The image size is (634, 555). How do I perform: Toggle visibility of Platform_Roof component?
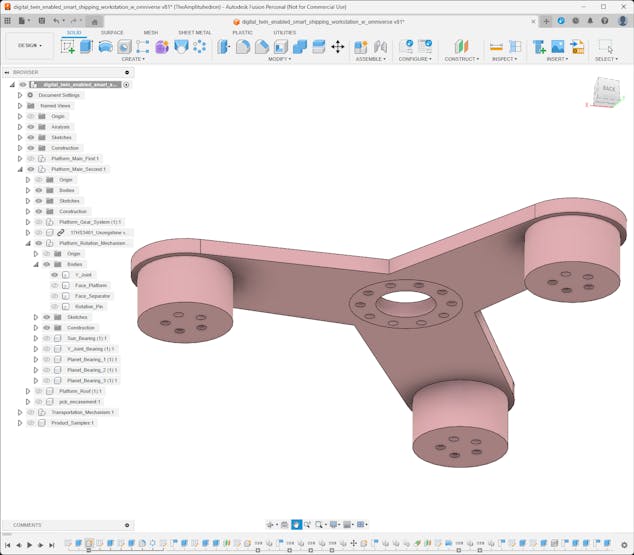point(38,391)
